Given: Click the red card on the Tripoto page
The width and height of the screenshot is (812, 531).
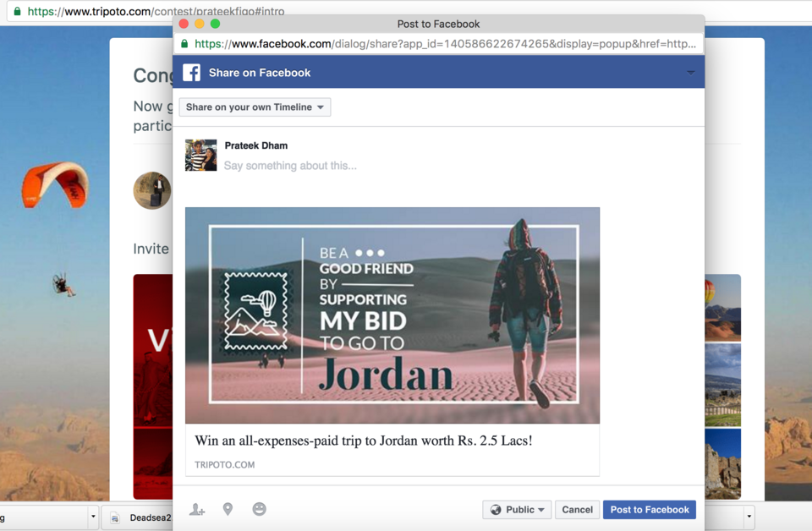Looking at the screenshot, I should coord(153,386).
